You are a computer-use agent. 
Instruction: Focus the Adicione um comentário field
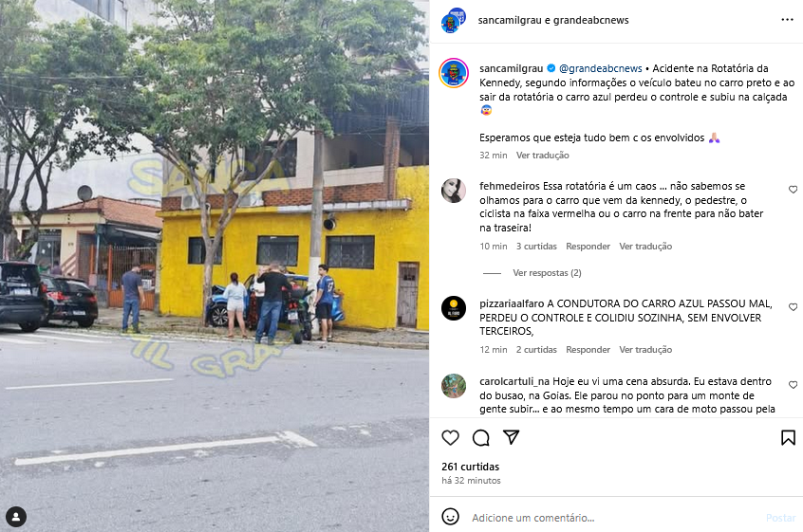pyautogui.click(x=614, y=518)
